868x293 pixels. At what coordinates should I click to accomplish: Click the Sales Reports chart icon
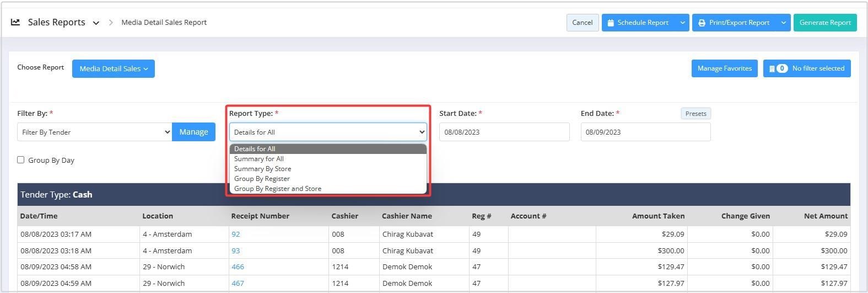15,23
